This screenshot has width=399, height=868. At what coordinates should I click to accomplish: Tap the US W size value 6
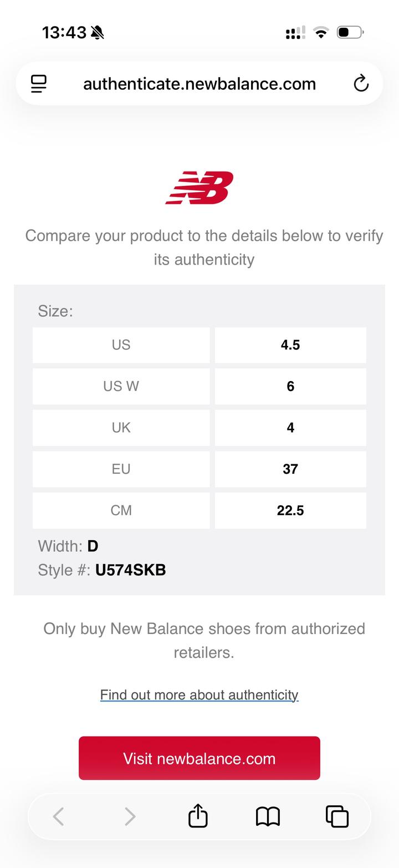[290, 387]
